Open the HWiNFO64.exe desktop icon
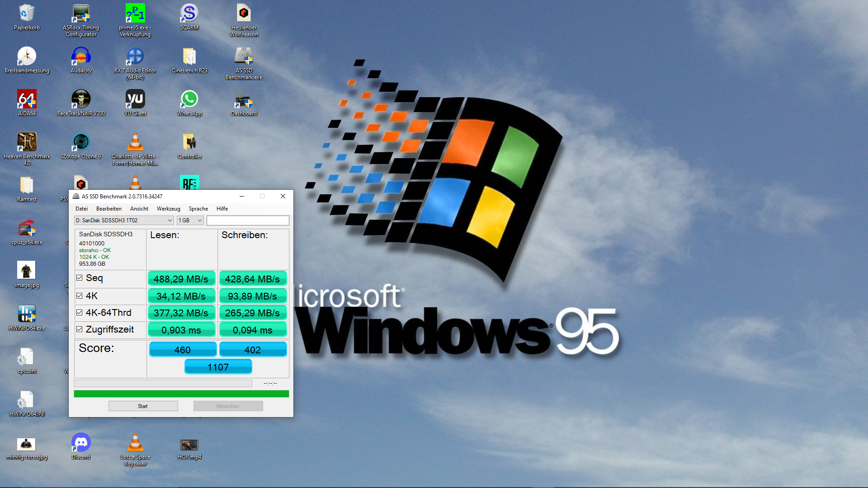This screenshot has width=868, height=488. click(x=27, y=314)
